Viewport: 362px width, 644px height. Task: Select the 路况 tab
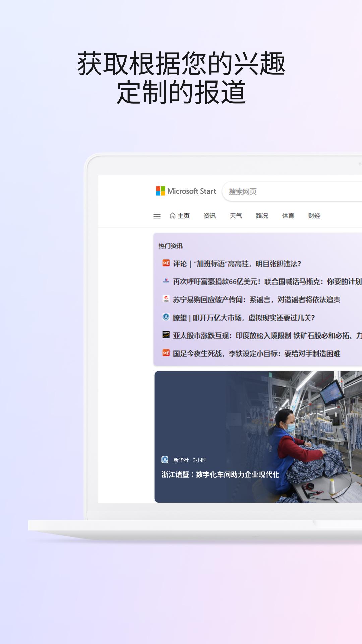[262, 216]
